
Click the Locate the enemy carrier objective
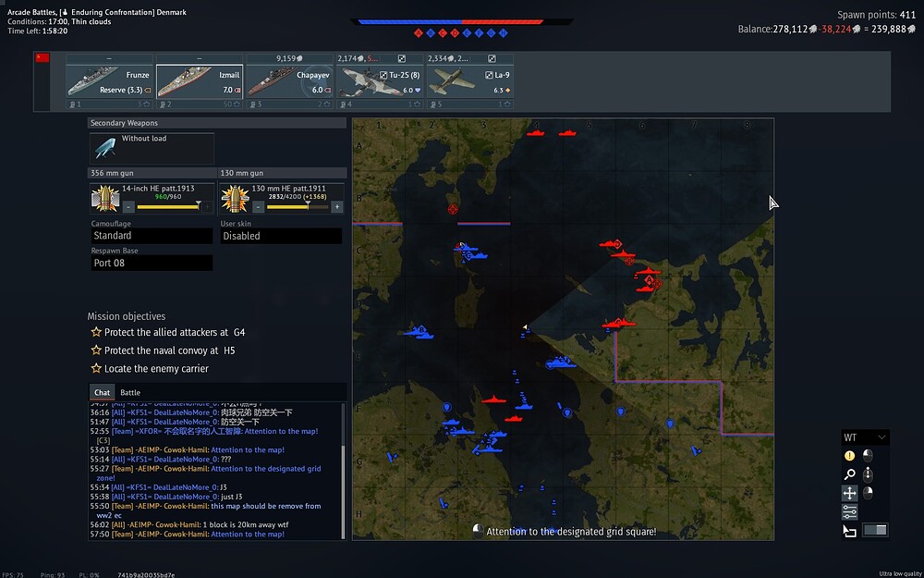coord(150,369)
